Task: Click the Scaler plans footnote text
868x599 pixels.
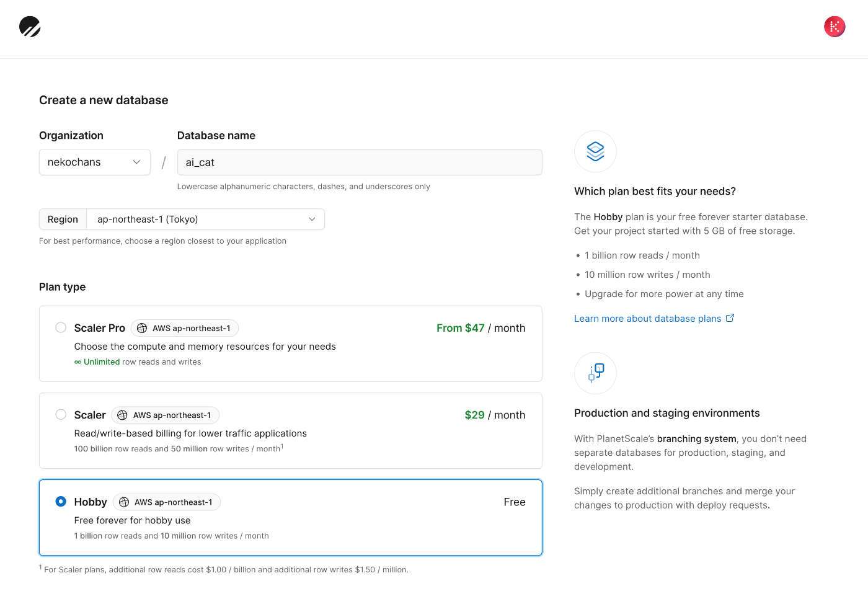Action: click(x=224, y=569)
